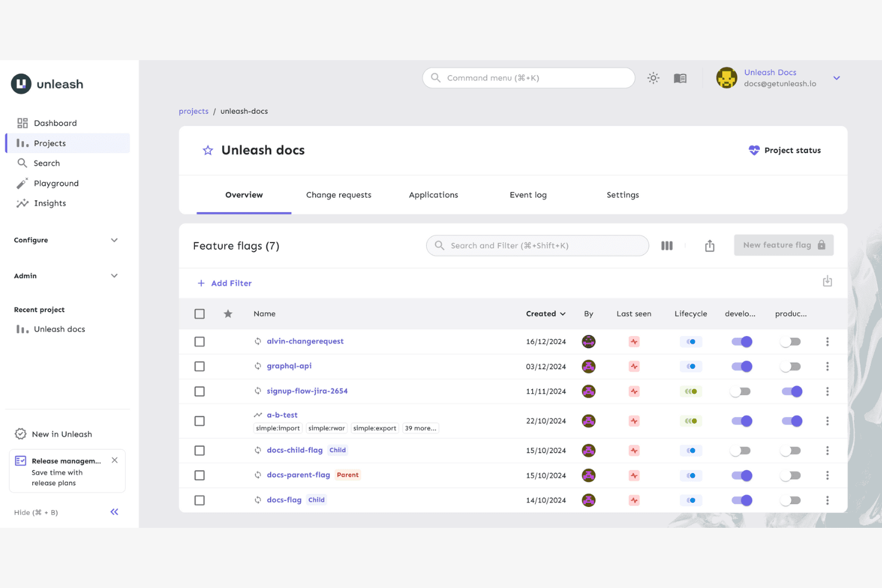882x588 pixels.
Task: Open Playground from the sidebar
Action: tap(67, 183)
